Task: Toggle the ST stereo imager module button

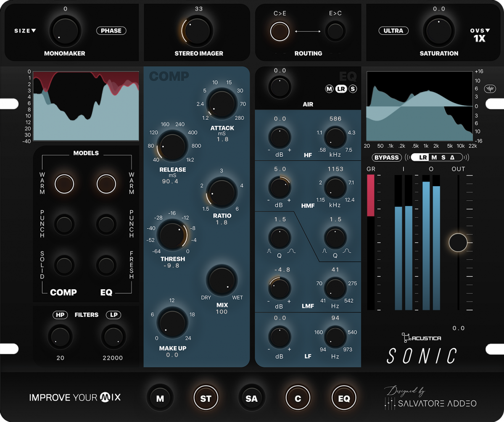Action: pyautogui.click(x=206, y=398)
